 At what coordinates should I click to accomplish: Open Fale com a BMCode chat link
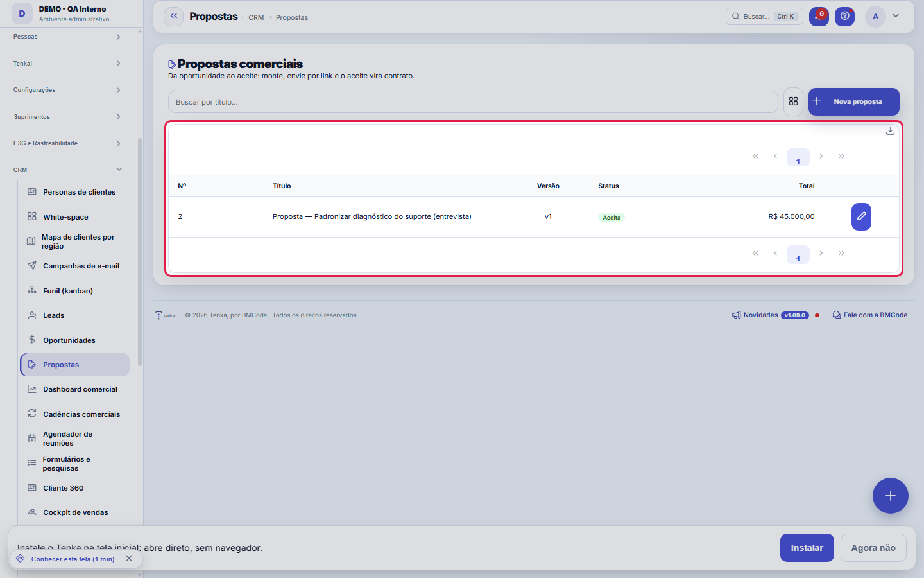click(870, 315)
